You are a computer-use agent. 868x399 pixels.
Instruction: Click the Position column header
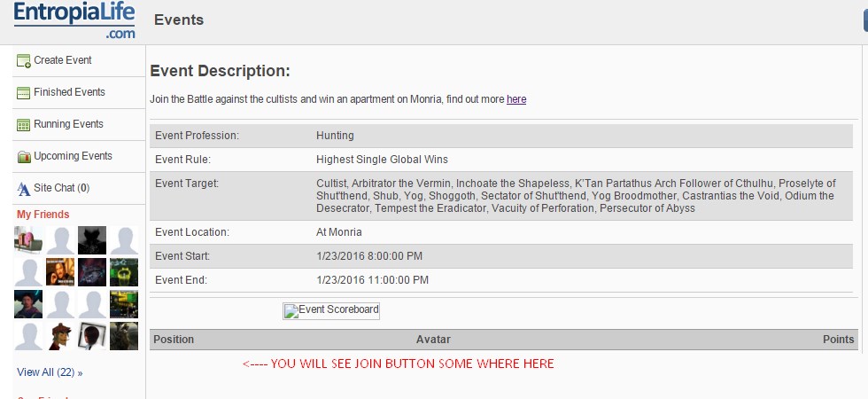click(174, 340)
